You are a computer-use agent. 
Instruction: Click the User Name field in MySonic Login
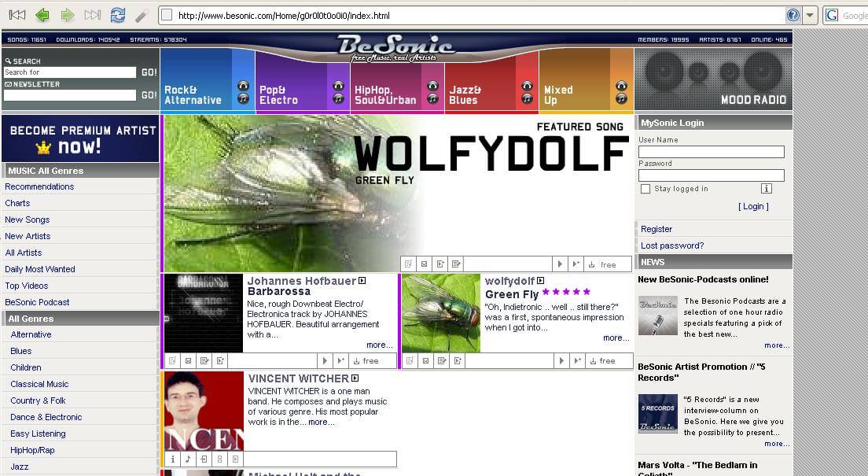click(712, 152)
